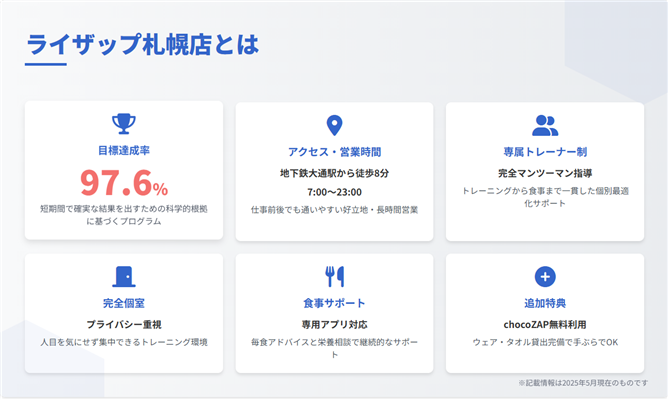Viewport: 668px width, 400px height.
Task: Click the text 人目を気にせず集中できるトレーニング環境
Action: (x=124, y=342)
